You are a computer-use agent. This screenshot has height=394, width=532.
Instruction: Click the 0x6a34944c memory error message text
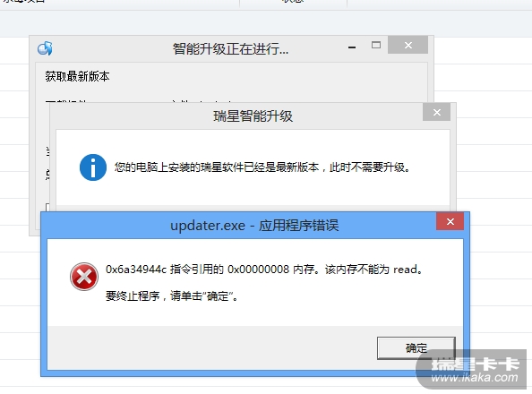(x=264, y=270)
